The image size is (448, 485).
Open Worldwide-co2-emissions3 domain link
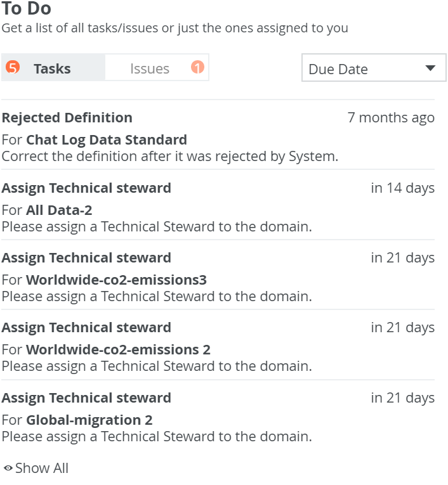pyautogui.click(x=116, y=280)
